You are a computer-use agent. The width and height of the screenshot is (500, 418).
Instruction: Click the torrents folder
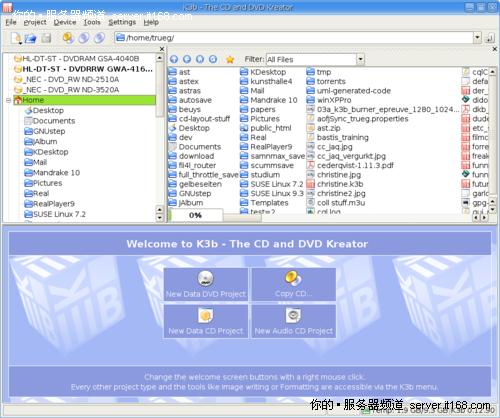326,81
